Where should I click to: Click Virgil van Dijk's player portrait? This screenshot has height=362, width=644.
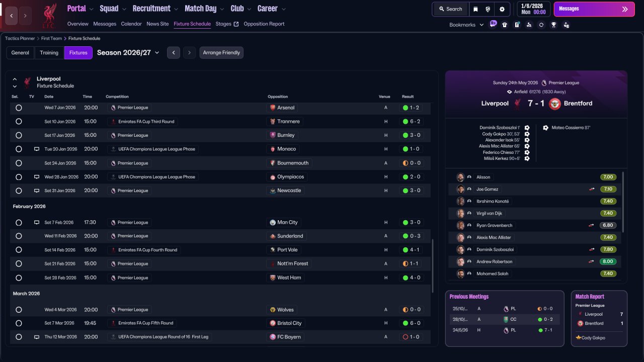point(460,213)
